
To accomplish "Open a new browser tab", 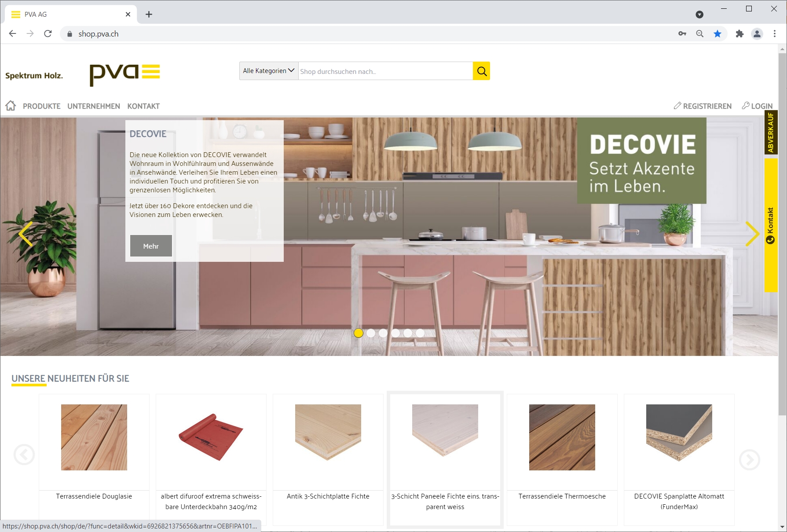I will click(x=149, y=14).
